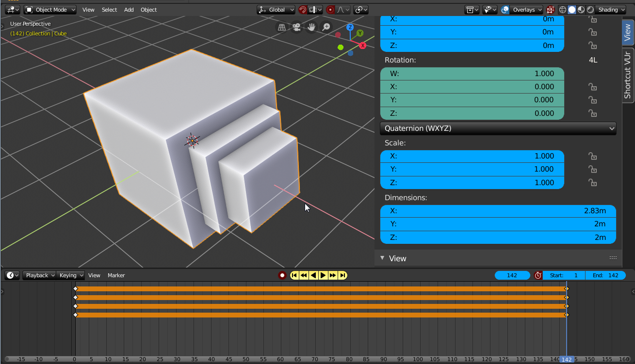Open the Marker menu in the timeline
The width and height of the screenshot is (635, 364).
[116, 275]
